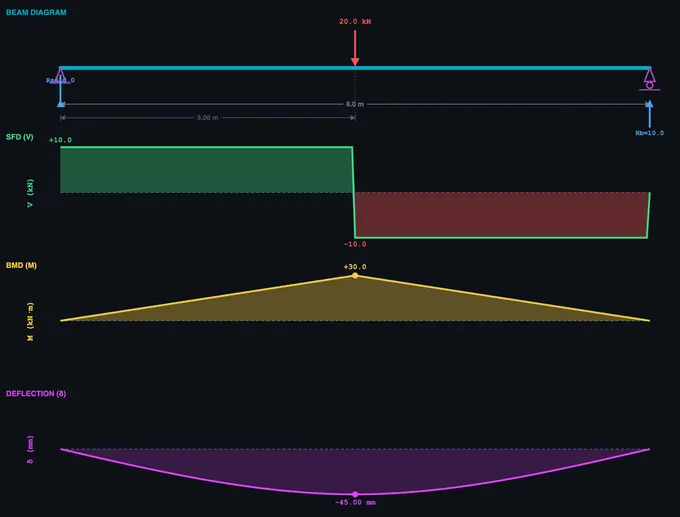The width and height of the screenshot is (680, 517).
Task: Click the DEFLECTION (δ) section heading
Action: tap(36, 393)
